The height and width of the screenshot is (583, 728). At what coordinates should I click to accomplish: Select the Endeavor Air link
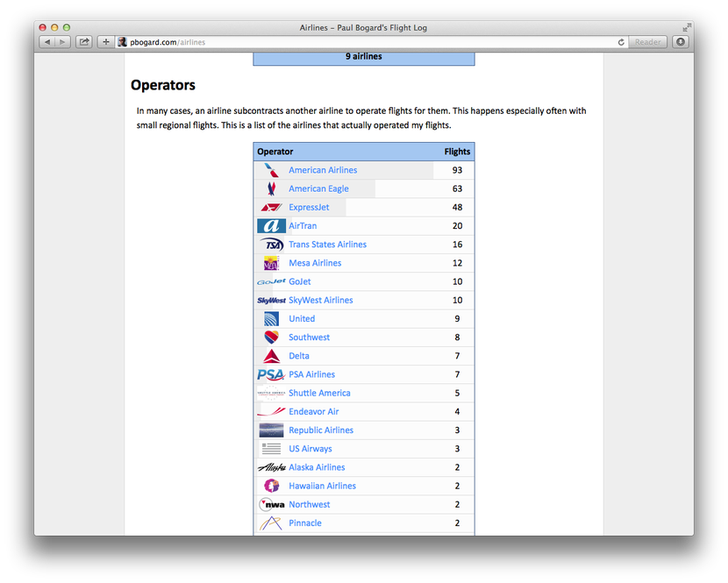(313, 412)
